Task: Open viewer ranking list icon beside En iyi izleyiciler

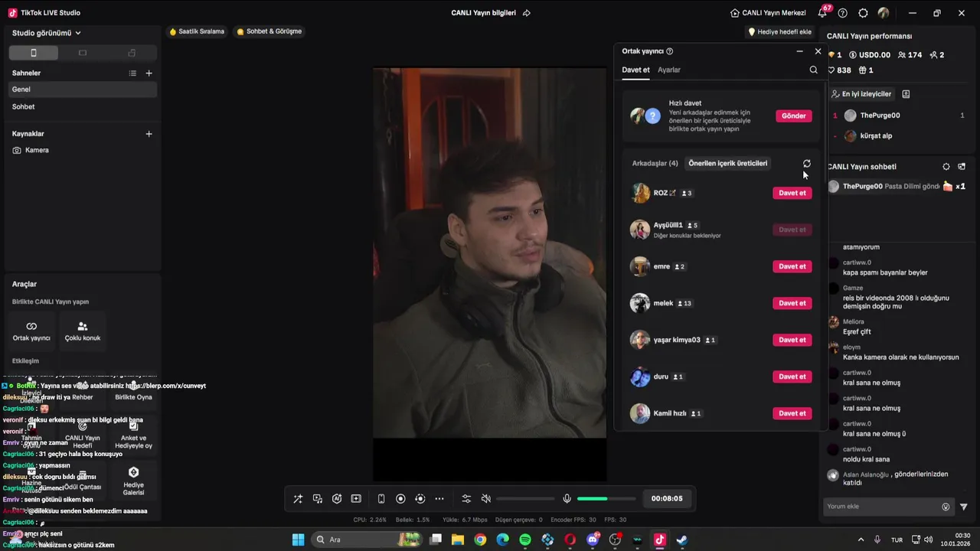Action: [x=906, y=94]
